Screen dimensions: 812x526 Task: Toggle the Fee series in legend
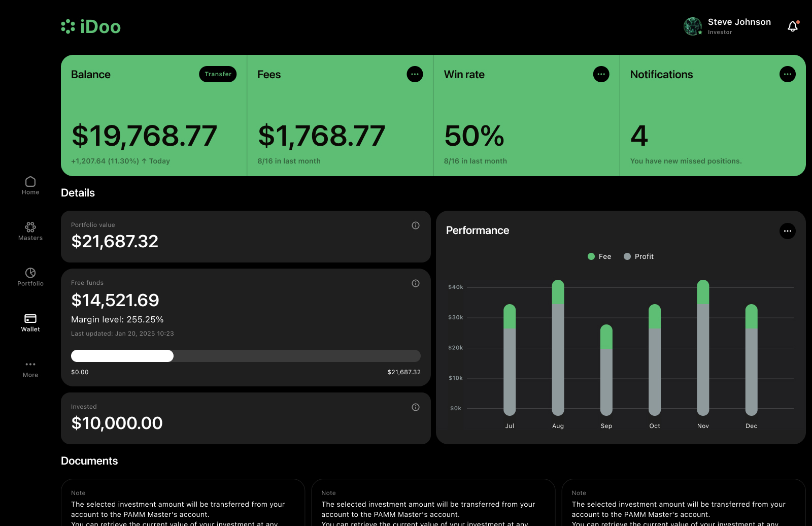click(599, 256)
